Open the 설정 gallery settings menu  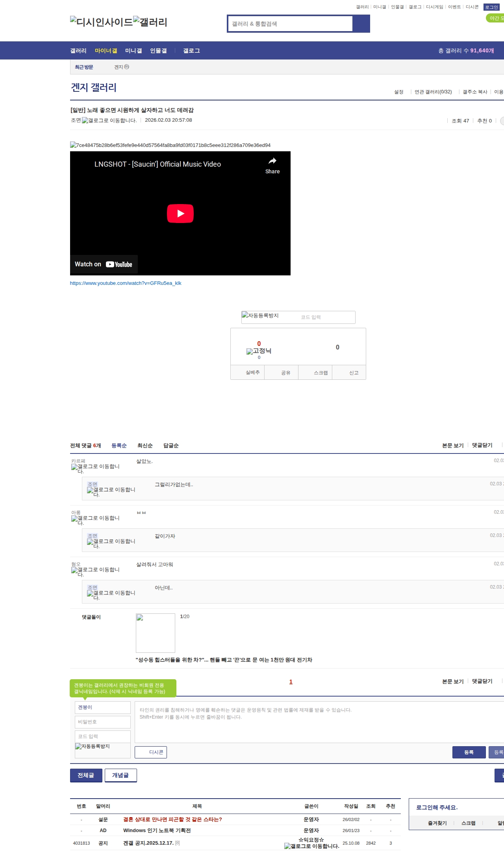click(x=398, y=92)
